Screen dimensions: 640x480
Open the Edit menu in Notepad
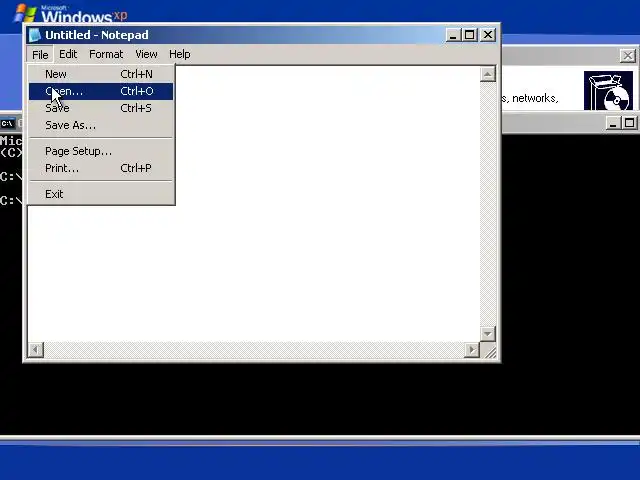click(68, 54)
